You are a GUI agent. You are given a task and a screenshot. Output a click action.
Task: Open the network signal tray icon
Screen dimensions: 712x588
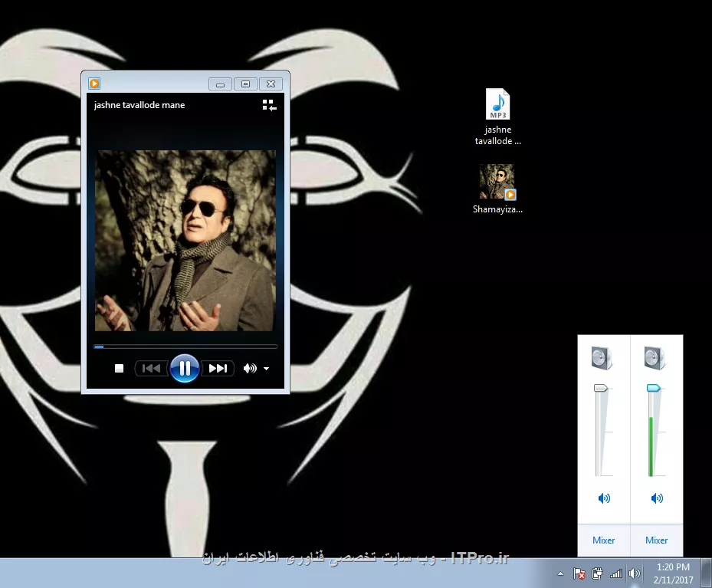pyautogui.click(x=615, y=574)
